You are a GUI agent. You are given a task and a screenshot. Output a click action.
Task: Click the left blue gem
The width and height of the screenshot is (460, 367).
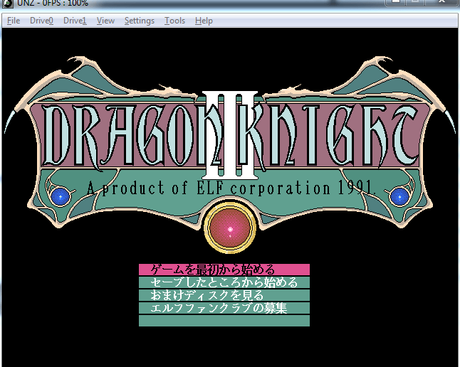click(60, 196)
